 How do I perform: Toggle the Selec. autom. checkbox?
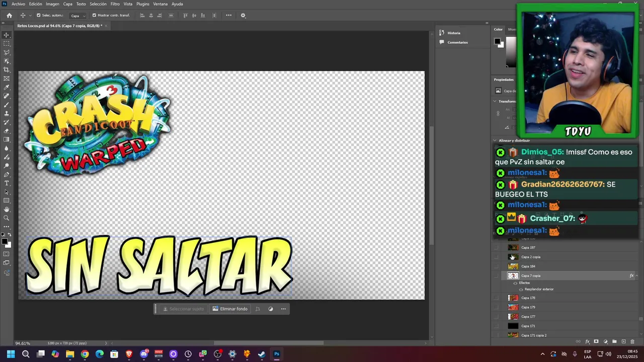tap(38, 15)
